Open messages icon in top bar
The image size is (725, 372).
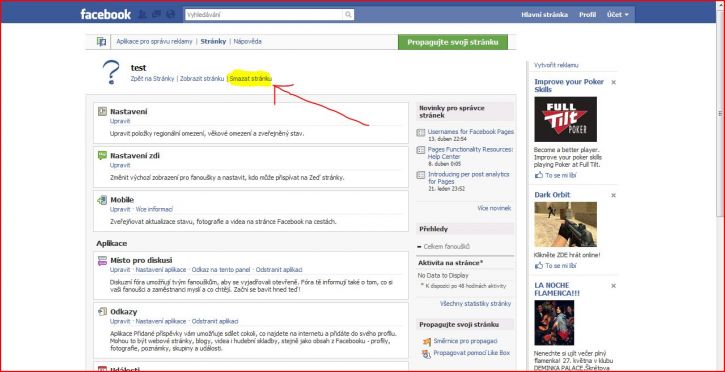(x=156, y=14)
